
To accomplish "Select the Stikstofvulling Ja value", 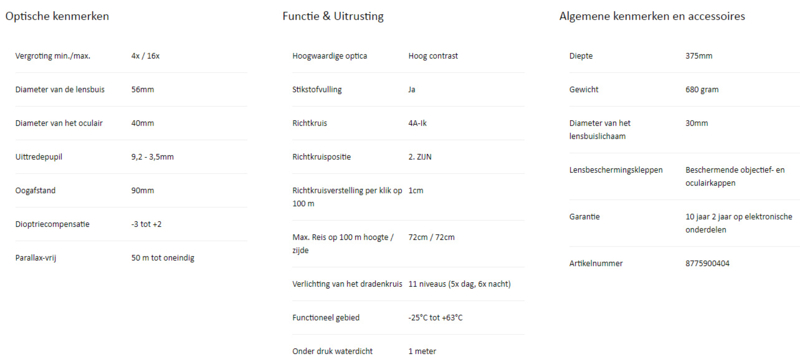I will (412, 90).
